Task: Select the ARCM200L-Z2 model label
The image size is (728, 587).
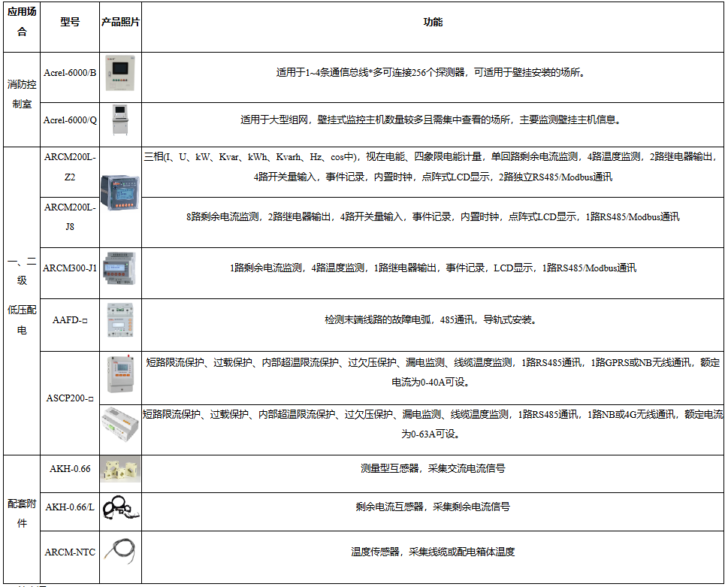Action: 70,167
